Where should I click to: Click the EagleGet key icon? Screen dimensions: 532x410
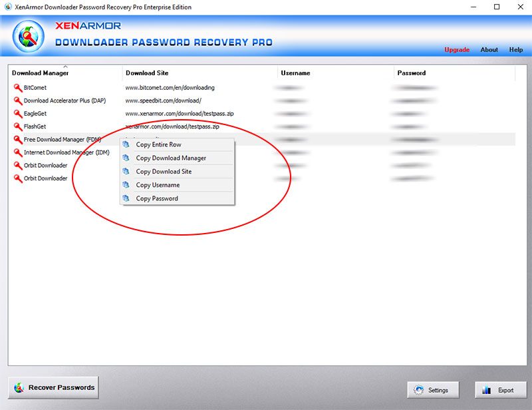tap(18, 113)
